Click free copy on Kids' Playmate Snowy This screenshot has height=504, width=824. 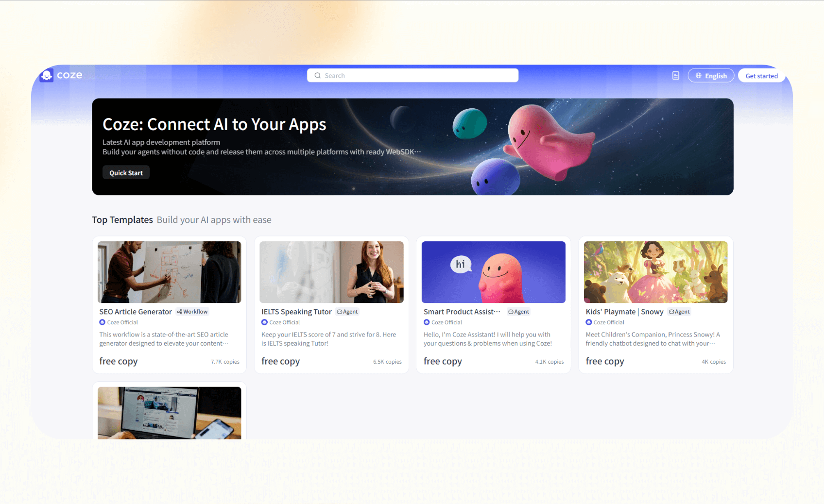tap(605, 361)
